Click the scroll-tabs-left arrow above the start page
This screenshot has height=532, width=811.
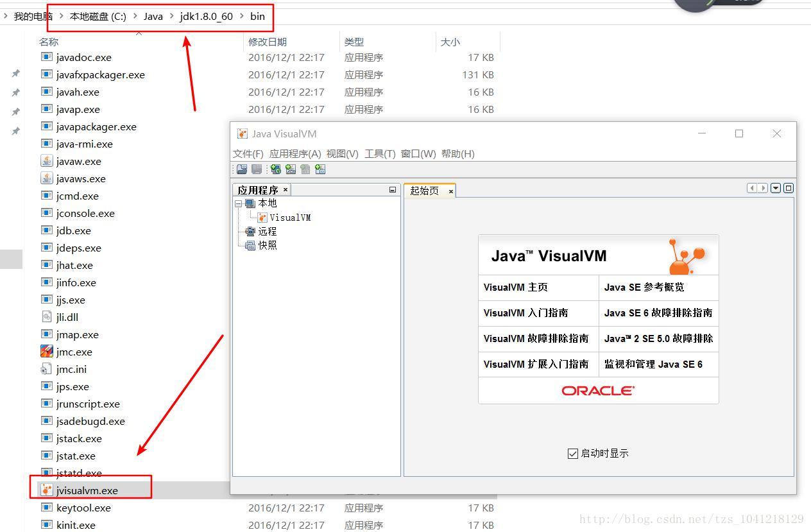752,188
